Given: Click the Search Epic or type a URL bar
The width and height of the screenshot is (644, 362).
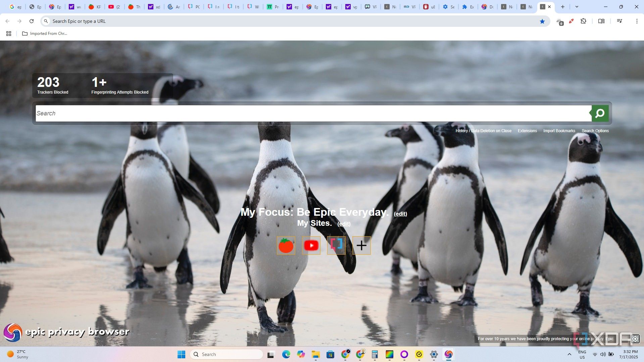Looking at the screenshot, I should pyautogui.click(x=295, y=21).
